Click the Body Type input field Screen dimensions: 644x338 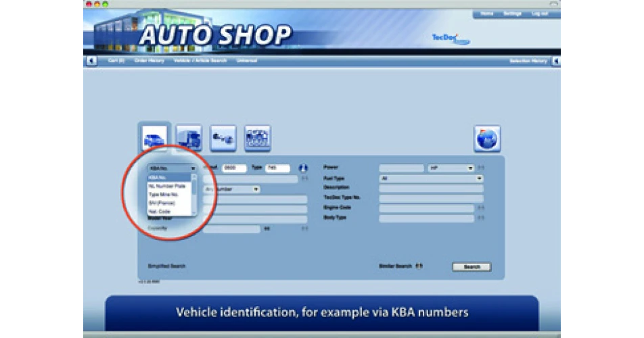(x=426, y=218)
